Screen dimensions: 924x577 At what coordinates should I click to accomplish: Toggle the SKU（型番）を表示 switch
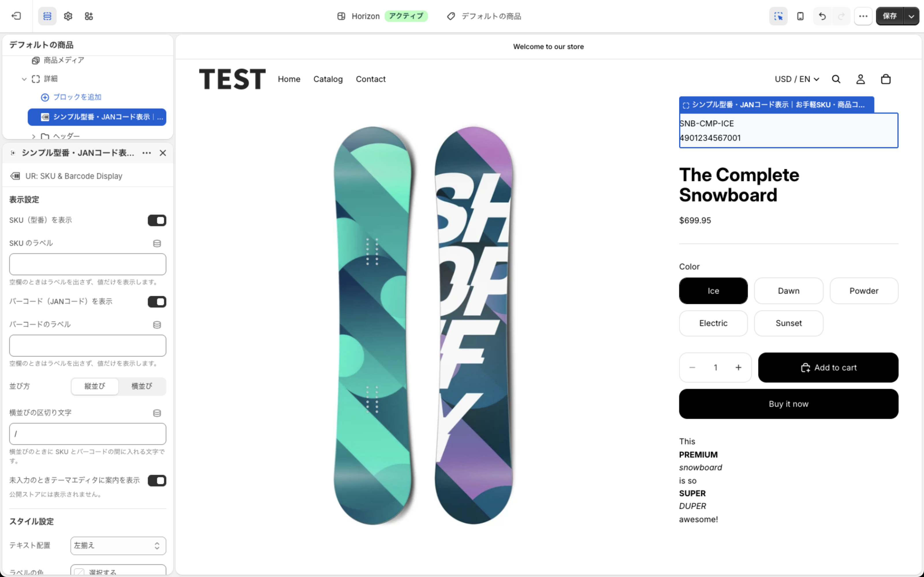[x=157, y=220]
